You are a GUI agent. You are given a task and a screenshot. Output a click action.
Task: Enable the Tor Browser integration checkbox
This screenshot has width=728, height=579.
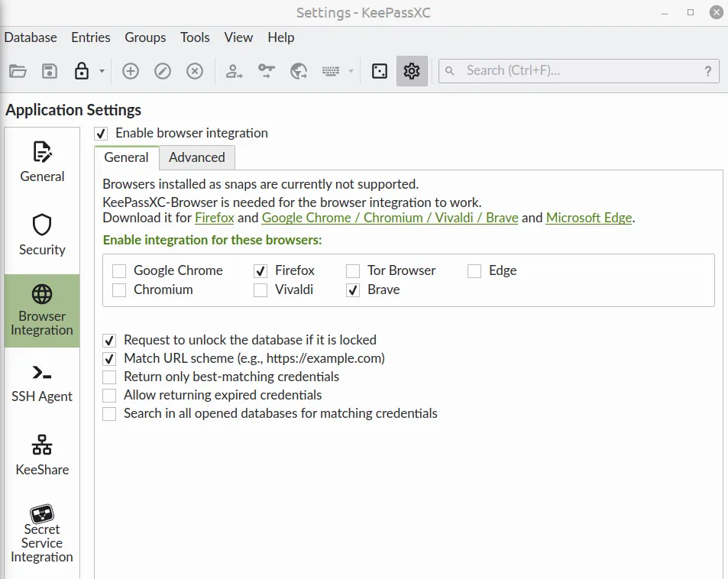(351, 270)
